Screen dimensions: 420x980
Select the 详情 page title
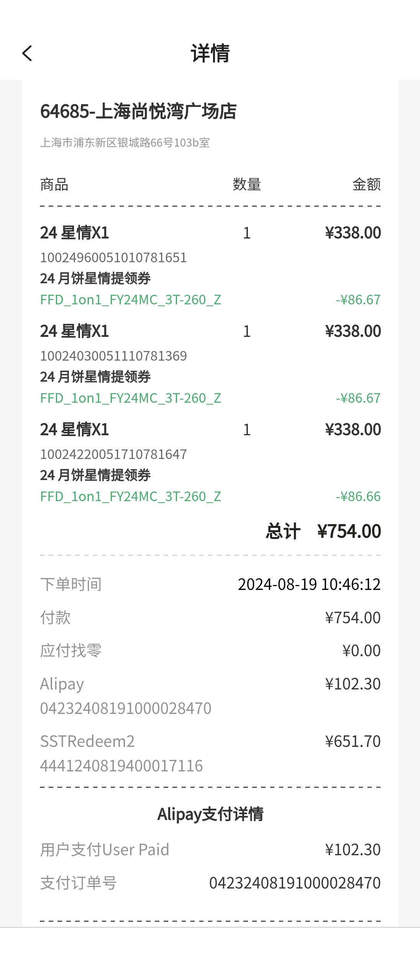pos(210,53)
